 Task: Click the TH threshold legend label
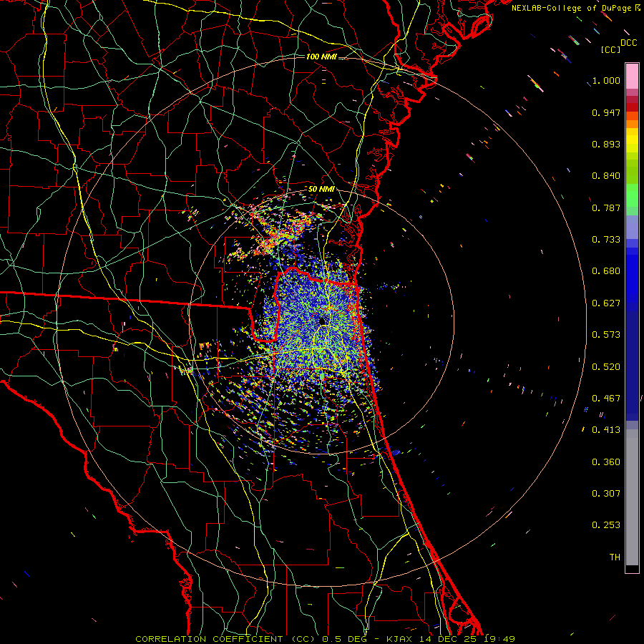tap(615, 557)
